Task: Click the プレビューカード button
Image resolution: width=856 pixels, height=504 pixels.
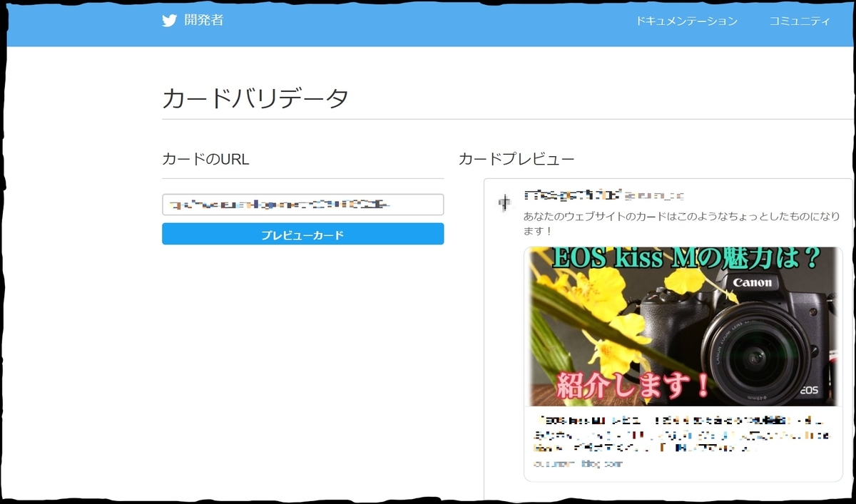Action: click(302, 233)
